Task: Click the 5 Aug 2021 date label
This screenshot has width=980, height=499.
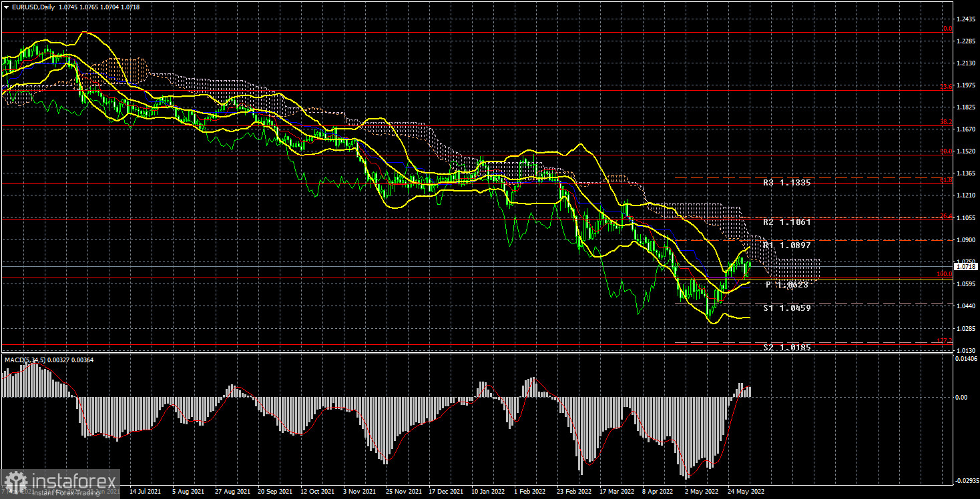Action: point(188,491)
